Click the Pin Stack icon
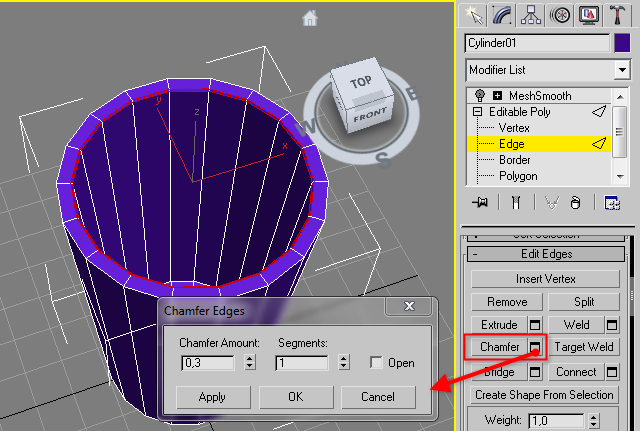This screenshot has height=431, width=640. (480, 202)
